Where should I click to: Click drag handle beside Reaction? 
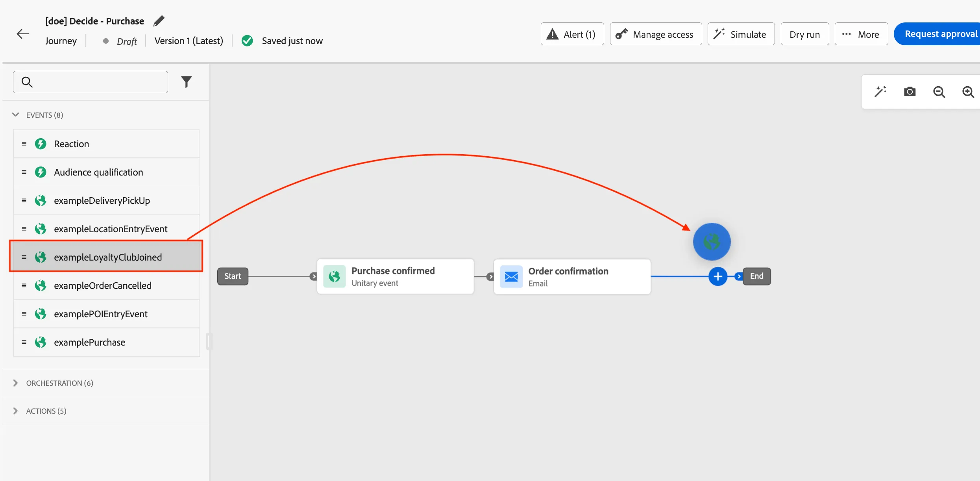pos(24,144)
